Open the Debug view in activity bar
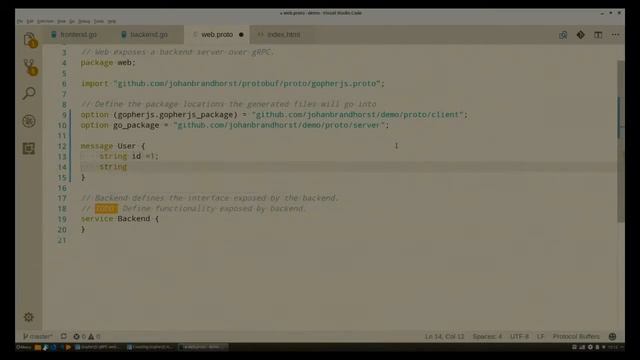 pos(29,121)
